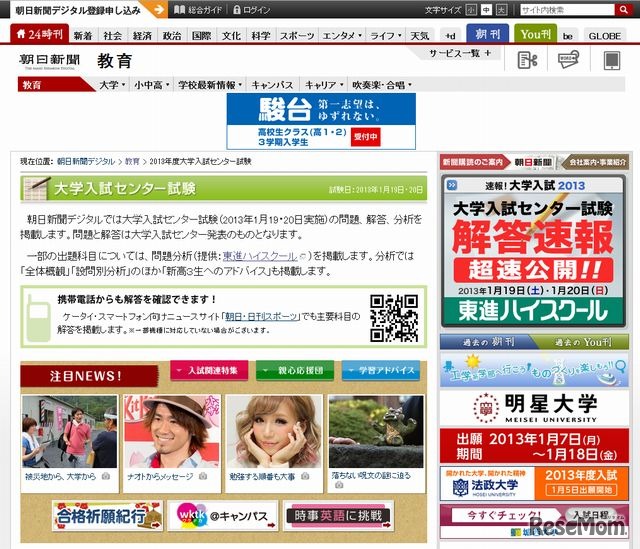Expand the ライフ dropdown menu

pos(386,36)
